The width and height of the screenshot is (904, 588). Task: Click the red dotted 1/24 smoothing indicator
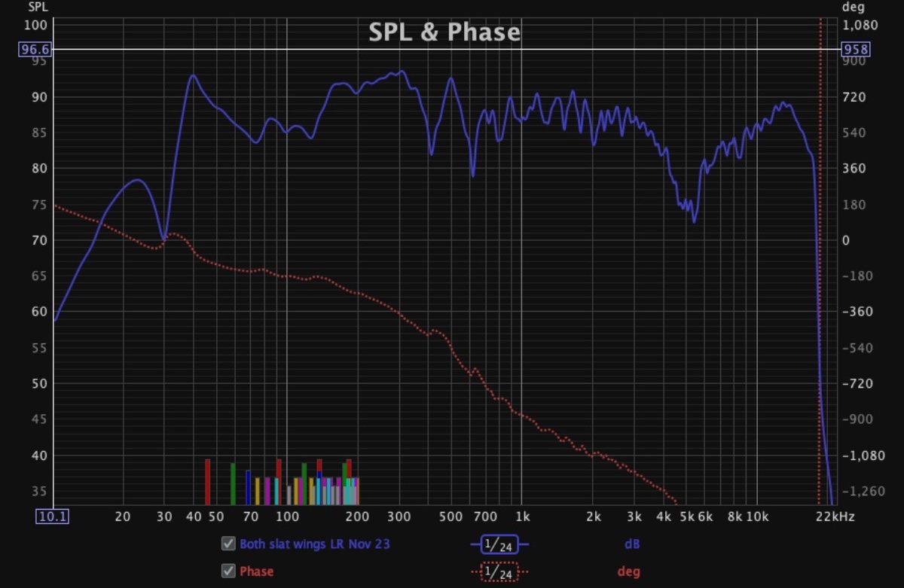[x=499, y=571]
